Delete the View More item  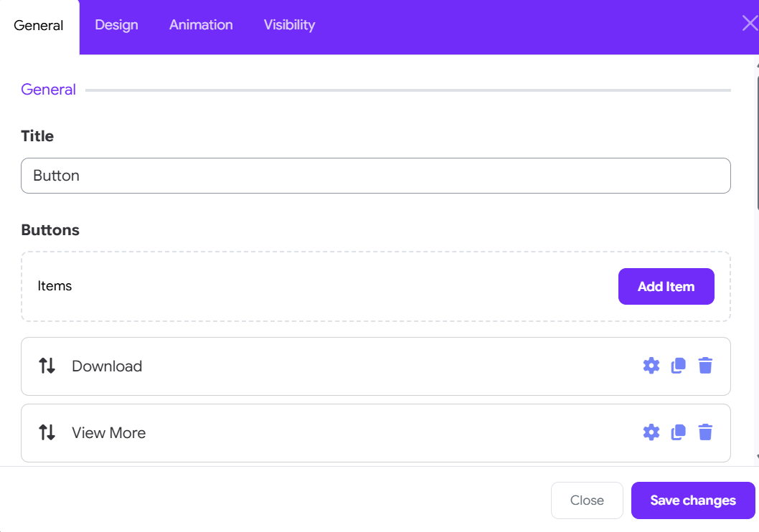[x=705, y=432]
